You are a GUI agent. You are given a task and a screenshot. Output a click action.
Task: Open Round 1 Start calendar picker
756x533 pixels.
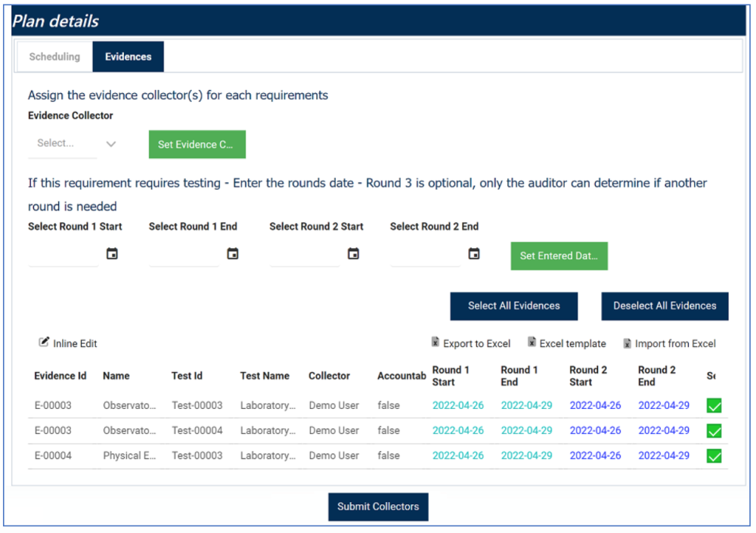click(x=112, y=254)
